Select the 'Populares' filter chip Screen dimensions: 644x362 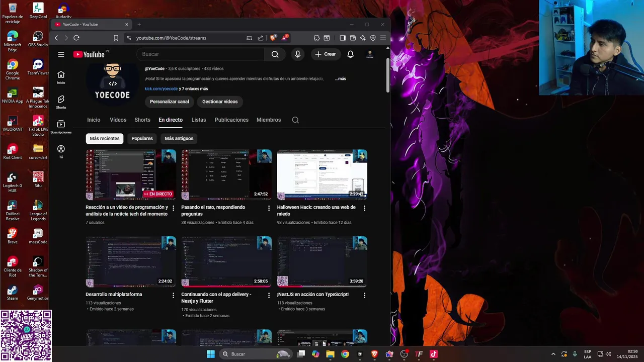pos(142,138)
